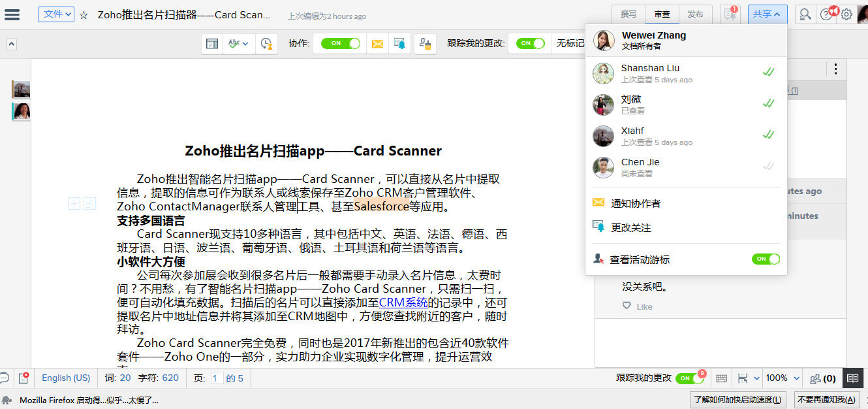Switch to the 审查 mode tab
This screenshot has height=409, width=868.
pos(662,14)
